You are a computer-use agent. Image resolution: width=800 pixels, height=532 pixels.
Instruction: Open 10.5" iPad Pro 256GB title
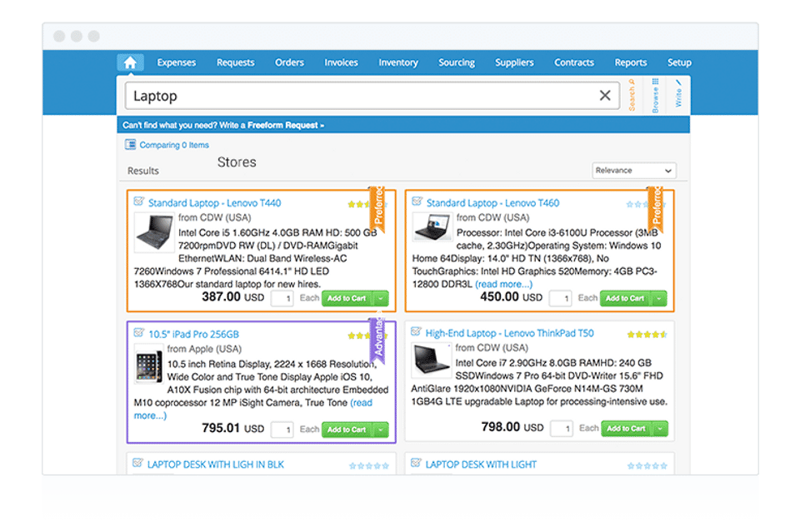193,335
